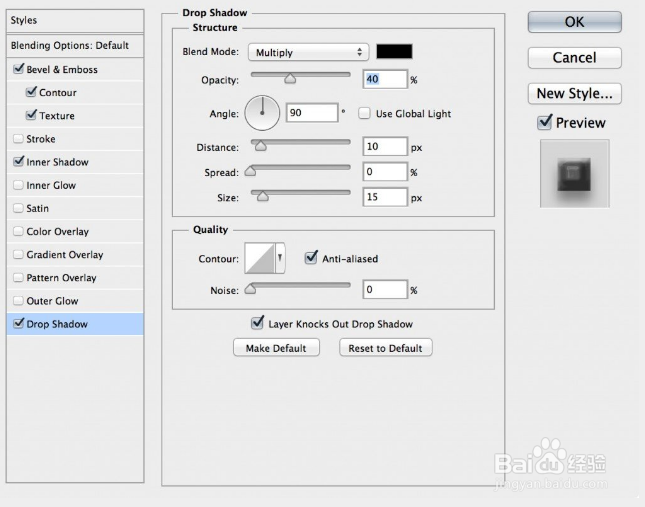Toggle the Anti-aliased checkbox
The image size is (645, 507).
pos(311,257)
